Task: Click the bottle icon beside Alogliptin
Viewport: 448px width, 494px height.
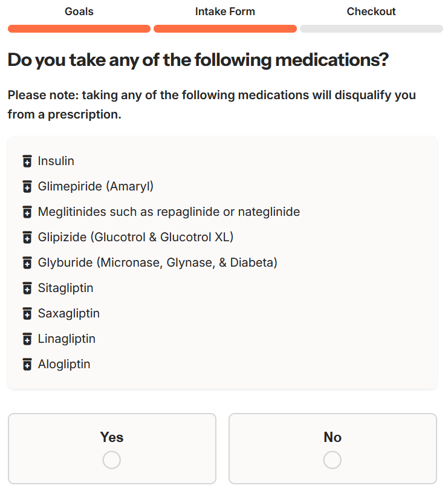Action: (x=27, y=365)
